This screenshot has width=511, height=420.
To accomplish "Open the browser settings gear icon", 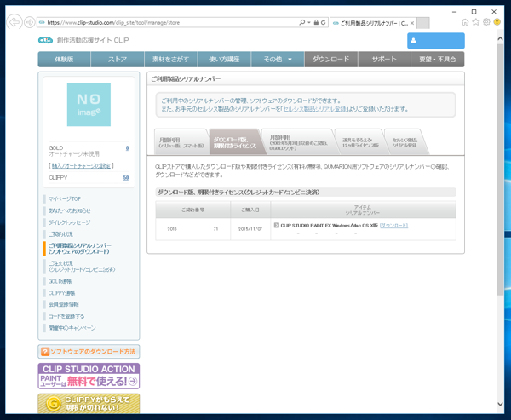I will coord(486,22).
